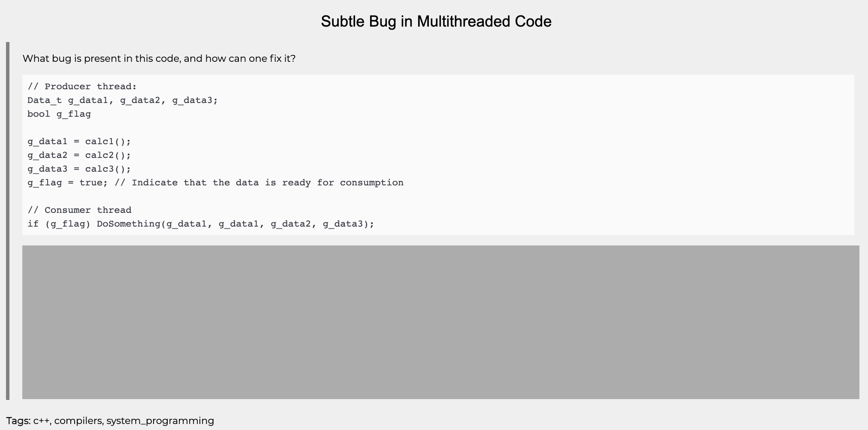Click the Tags label
The image size is (868, 430).
(18, 421)
